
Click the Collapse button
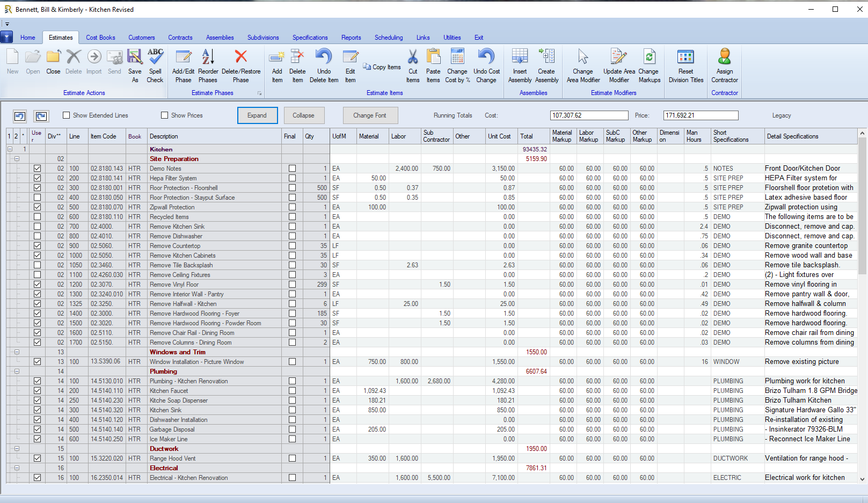tap(303, 115)
